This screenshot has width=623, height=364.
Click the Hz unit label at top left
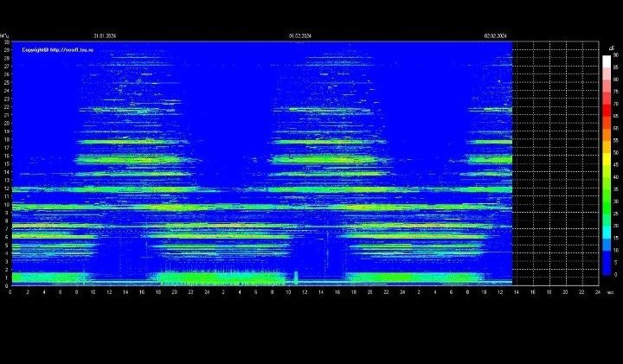point(5,35)
